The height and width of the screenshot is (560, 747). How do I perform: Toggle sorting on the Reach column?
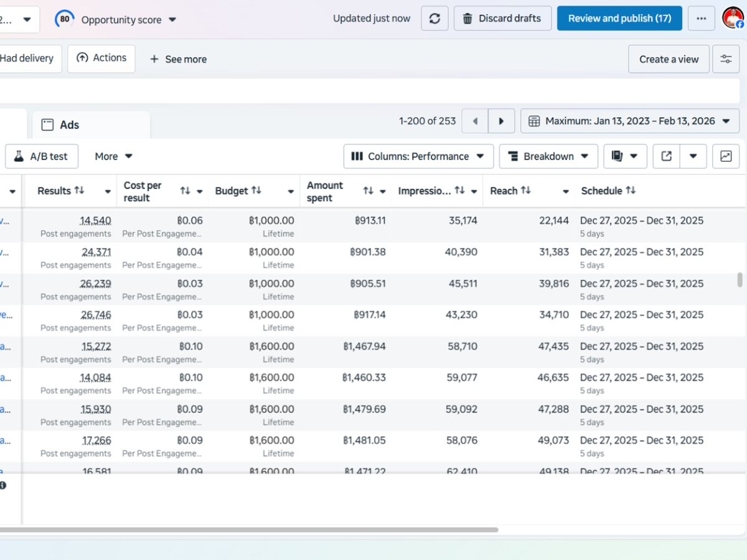[x=527, y=190]
